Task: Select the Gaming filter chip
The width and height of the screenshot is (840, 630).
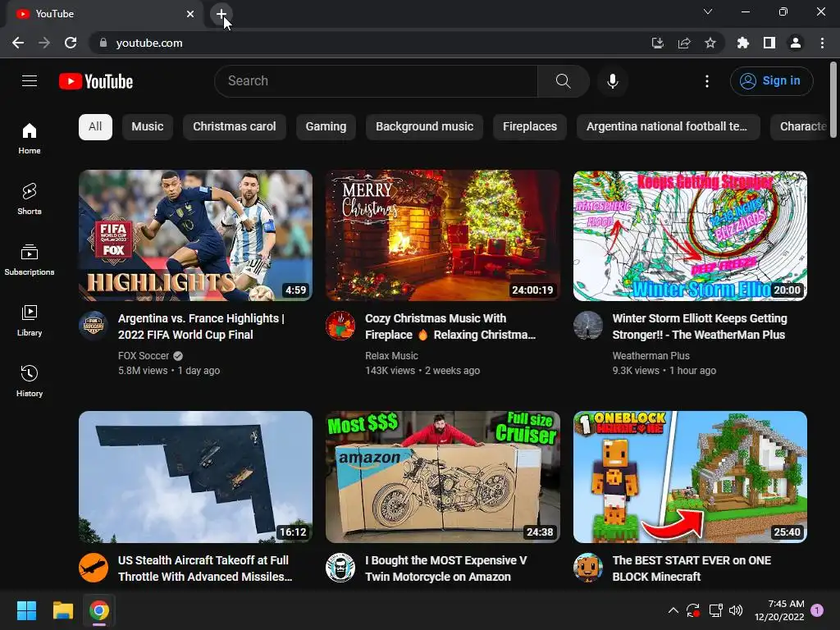Action: coord(326,127)
